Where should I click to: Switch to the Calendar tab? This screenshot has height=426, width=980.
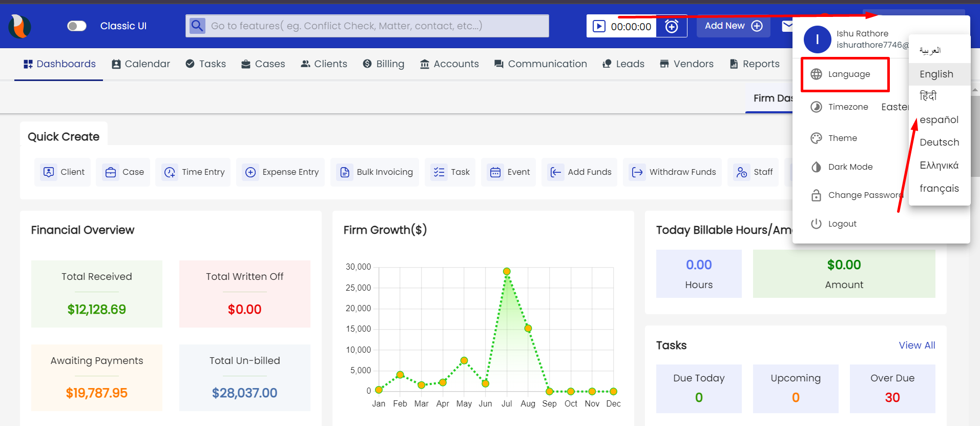(141, 64)
